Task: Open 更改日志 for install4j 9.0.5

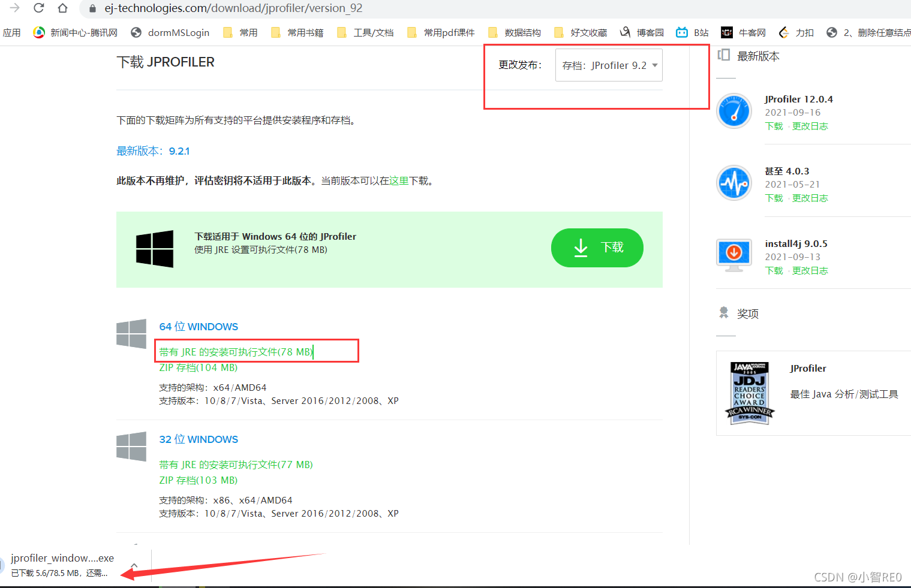Action: (810, 270)
